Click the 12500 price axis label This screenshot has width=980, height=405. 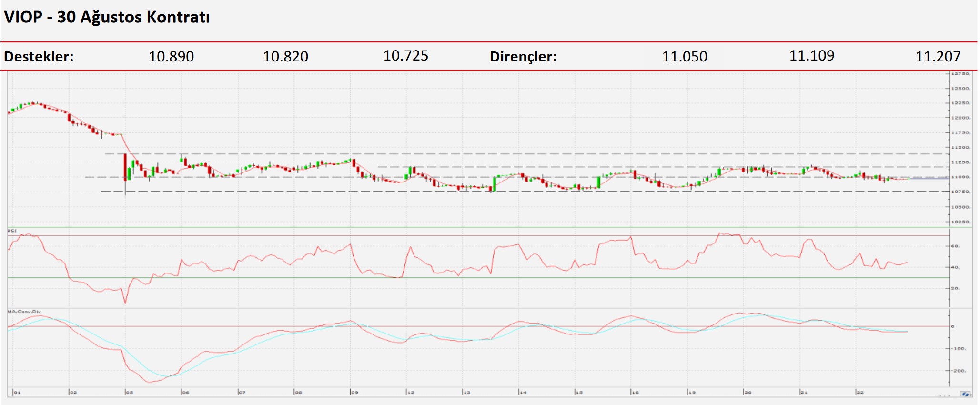961,89
